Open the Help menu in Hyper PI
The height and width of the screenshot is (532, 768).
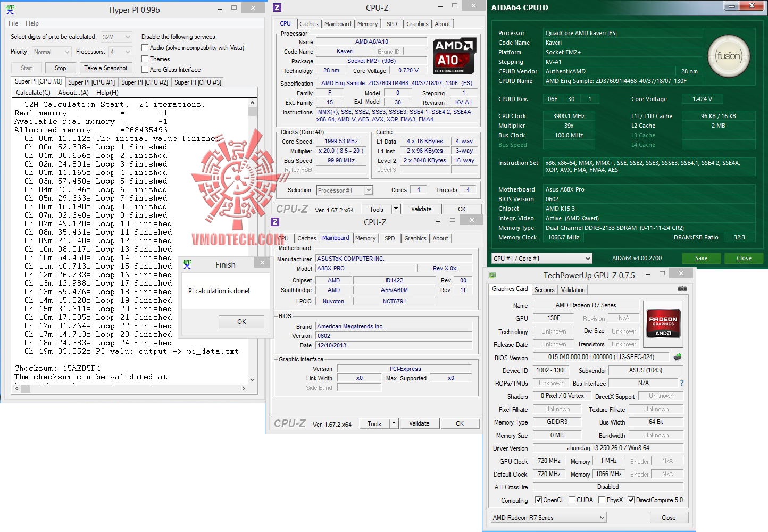pos(32,23)
